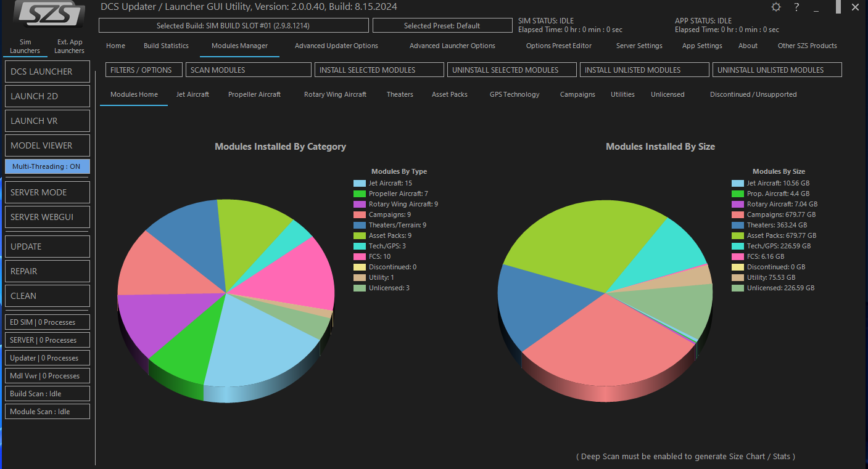Open Discontinued / Unsupported sub-tab
Image resolution: width=868 pixels, height=469 pixels.
coord(753,94)
